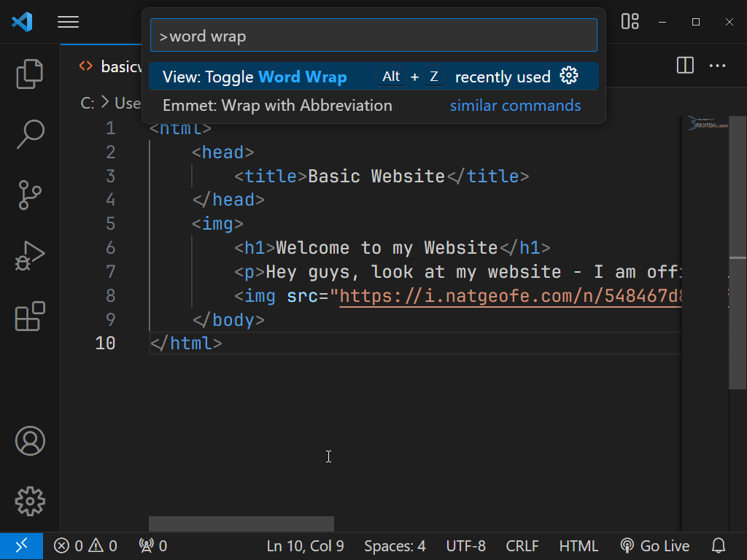The height and width of the screenshot is (560, 747).
Task: Click the ports forwarded indicator showing 0
Action: 153,545
